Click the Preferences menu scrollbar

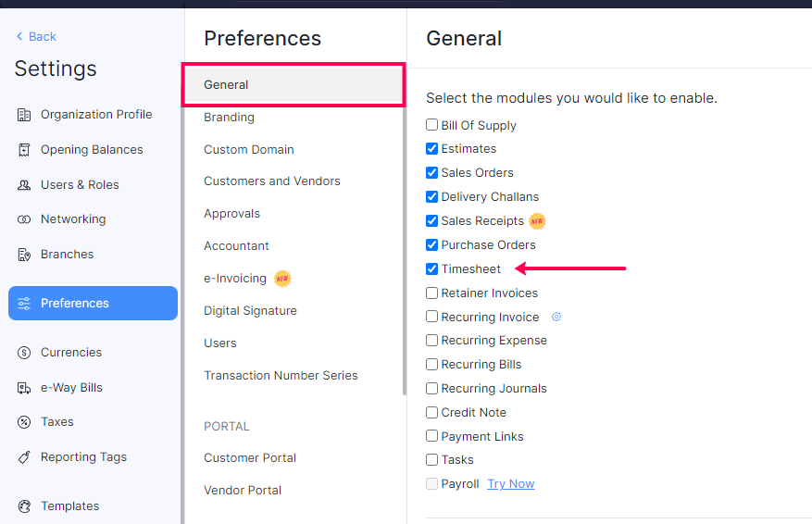(x=404, y=231)
